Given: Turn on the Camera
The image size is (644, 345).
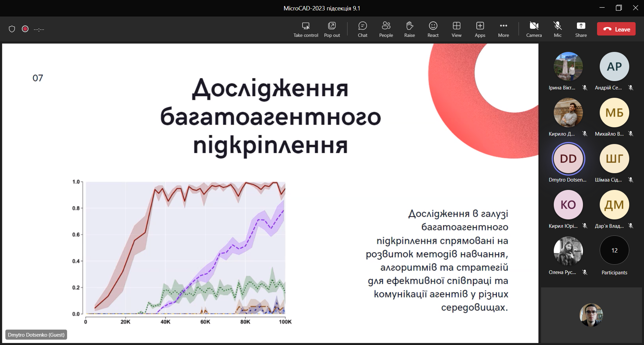Looking at the screenshot, I should coord(534,29).
